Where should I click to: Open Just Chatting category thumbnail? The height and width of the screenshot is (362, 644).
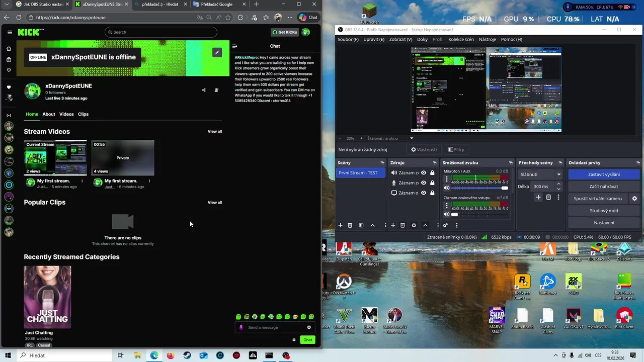pos(47,297)
